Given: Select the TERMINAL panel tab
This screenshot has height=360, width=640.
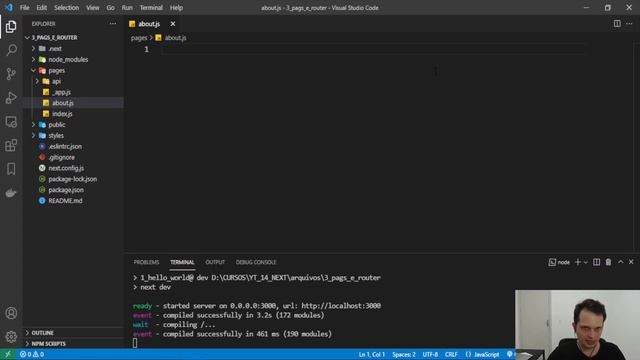Looking at the screenshot, I should point(182,262).
